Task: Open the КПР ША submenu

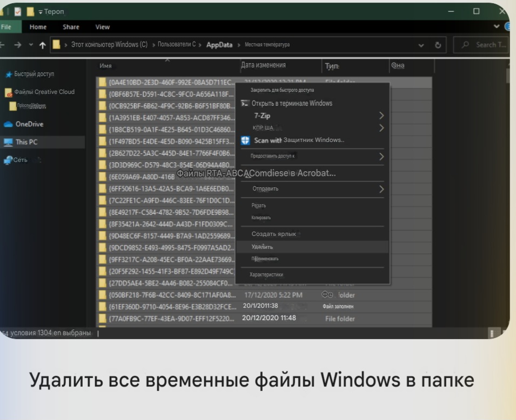Action: [312, 128]
